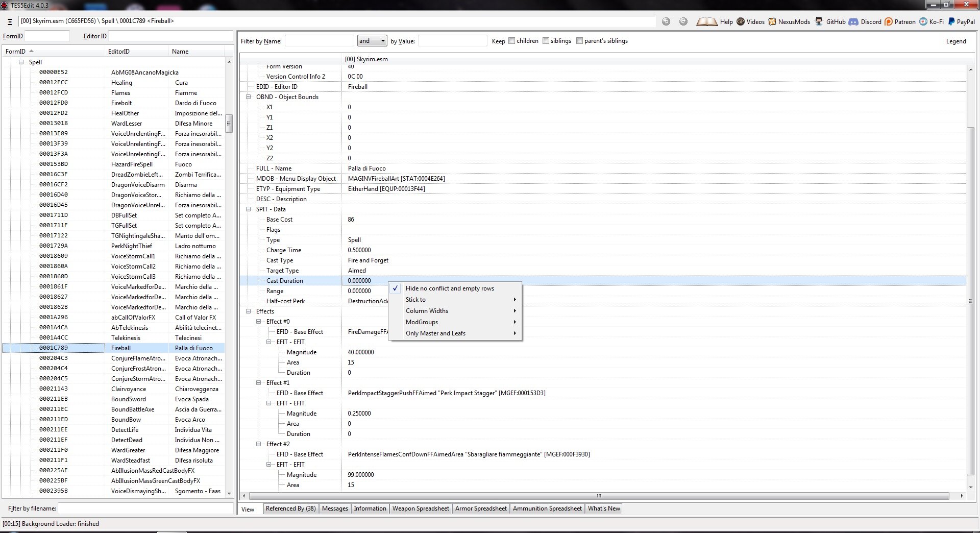Select the BoundBow spell row

point(113,420)
